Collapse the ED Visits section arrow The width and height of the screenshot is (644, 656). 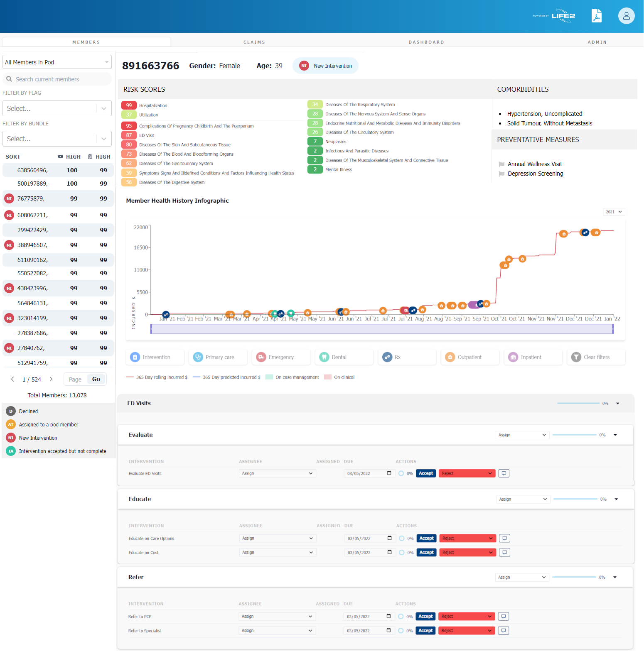[x=618, y=403]
